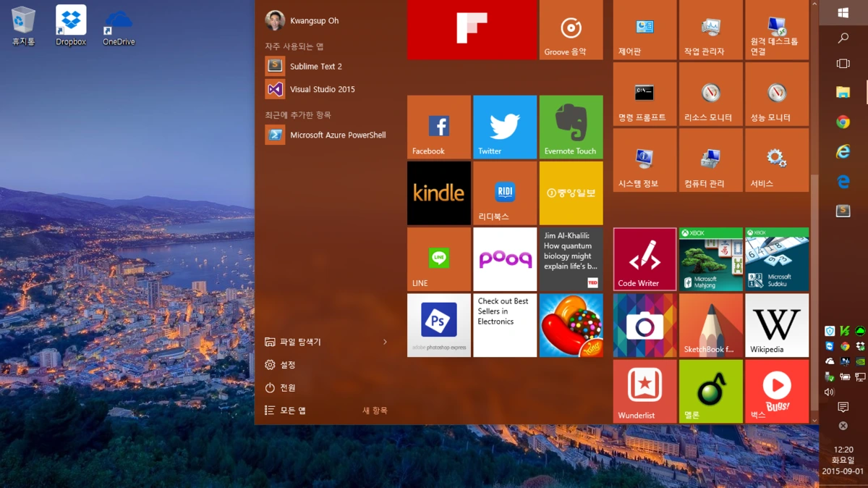Open the 중앙일보 yellow tile
868x488 pixels.
pyautogui.click(x=571, y=193)
